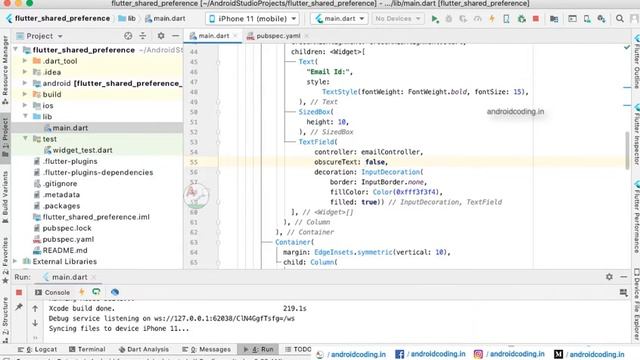Screen dimensions: 640x360
Task: Click hot restart icon in the Run console
Action: (96, 292)
